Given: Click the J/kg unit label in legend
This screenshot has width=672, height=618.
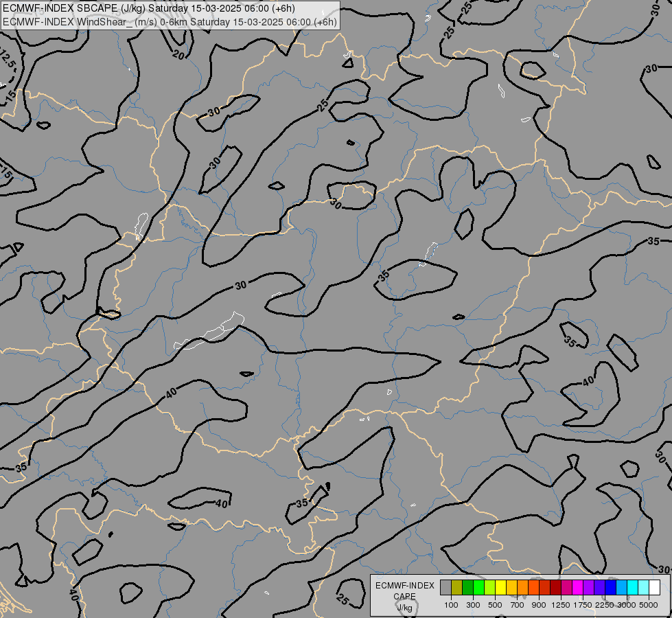Looking at the screenshot, I should coord(404,608).
